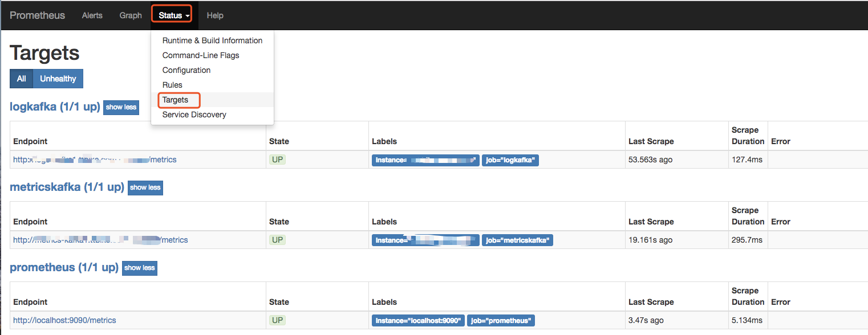Click the 3.47s ago last scrape value
Viewport: 868px width, 335px height.
tap(646, 320)
